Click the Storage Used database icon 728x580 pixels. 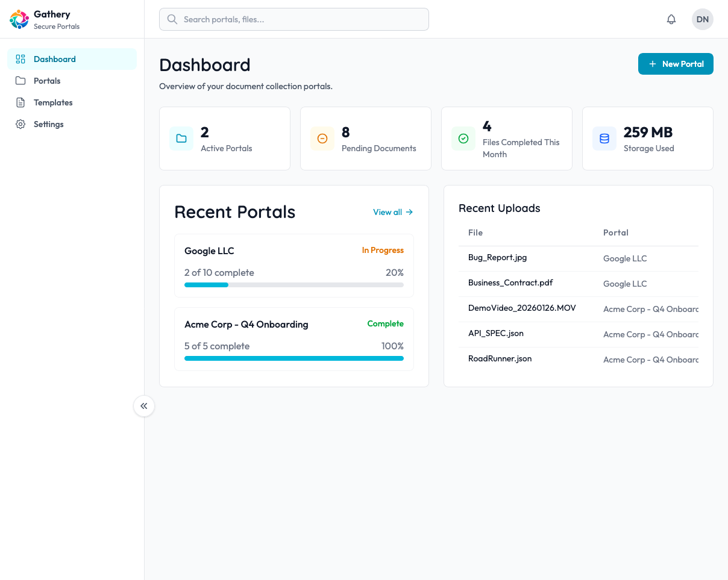click(x=604, y=139)
